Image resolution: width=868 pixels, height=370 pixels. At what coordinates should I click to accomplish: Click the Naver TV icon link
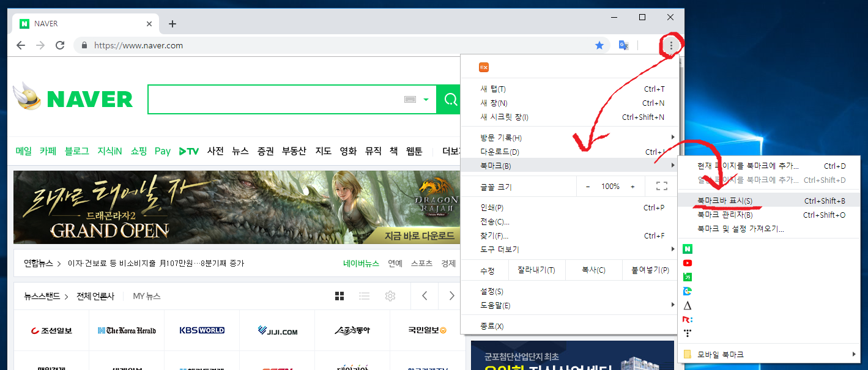click(x=189, y=151)
